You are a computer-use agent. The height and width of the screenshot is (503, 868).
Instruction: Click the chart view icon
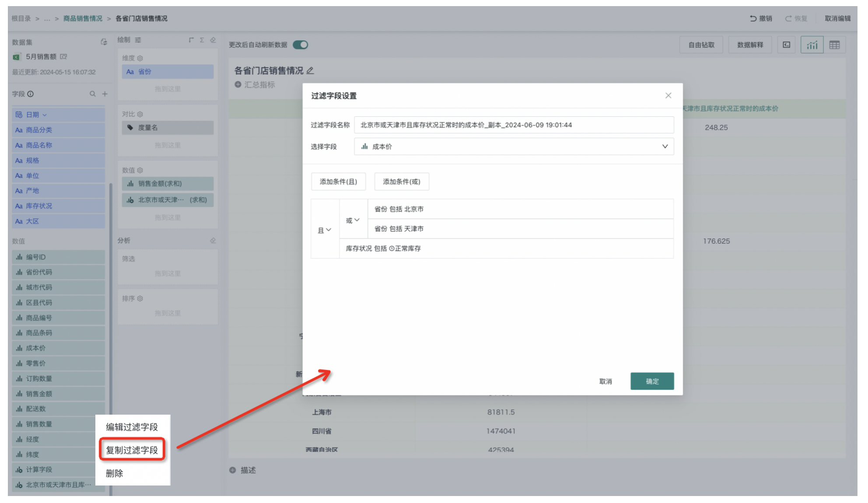pyautogui.click(x=812, y=45)
